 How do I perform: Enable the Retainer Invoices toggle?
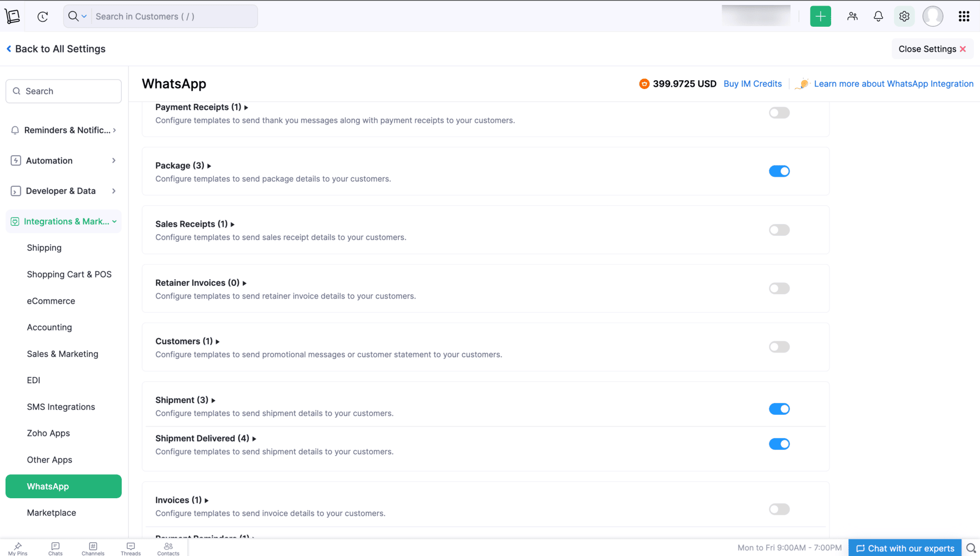pos(779,289)
